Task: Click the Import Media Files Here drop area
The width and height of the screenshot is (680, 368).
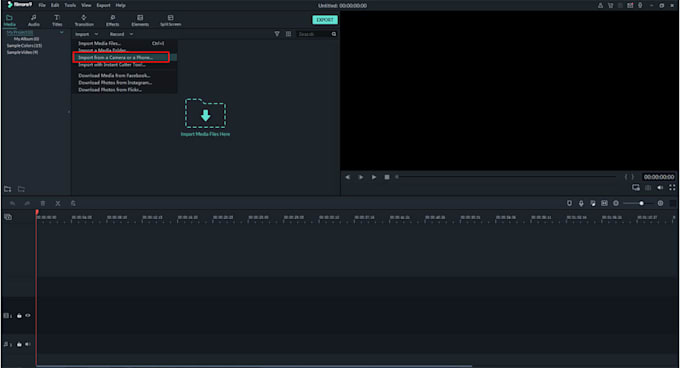Action: point(205,117)
